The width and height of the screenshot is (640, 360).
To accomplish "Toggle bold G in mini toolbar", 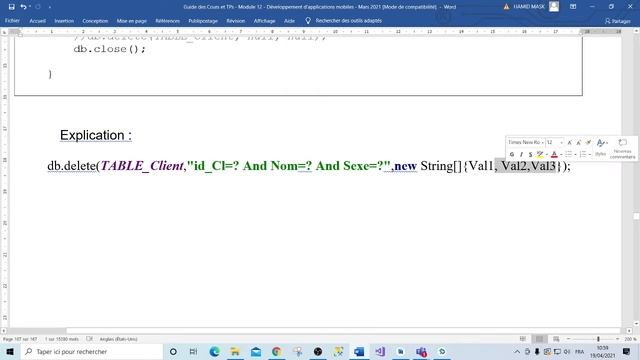I will click(512, 154).
